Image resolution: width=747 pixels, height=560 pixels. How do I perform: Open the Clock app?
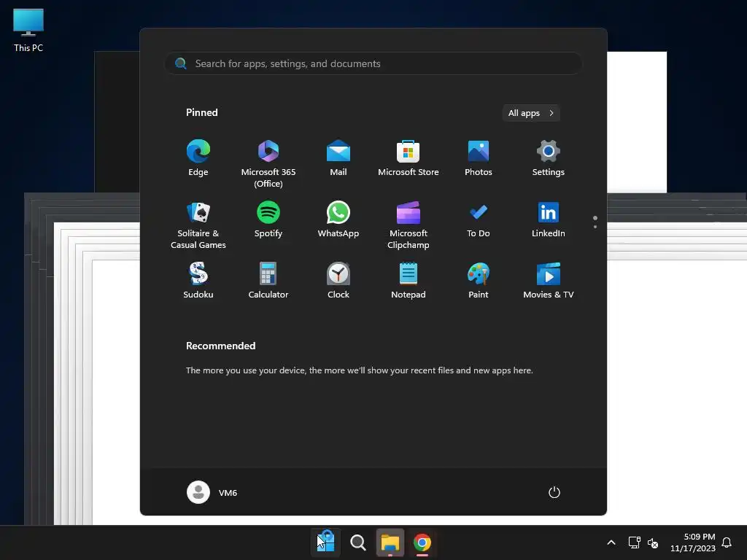338,281
